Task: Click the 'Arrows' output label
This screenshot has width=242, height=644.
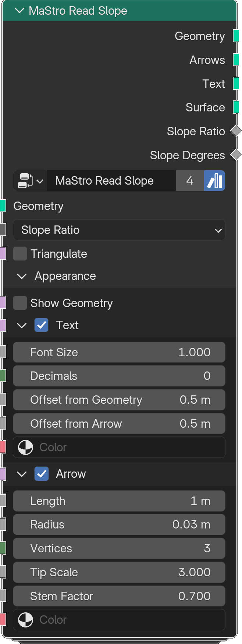Action: [207, 60]
